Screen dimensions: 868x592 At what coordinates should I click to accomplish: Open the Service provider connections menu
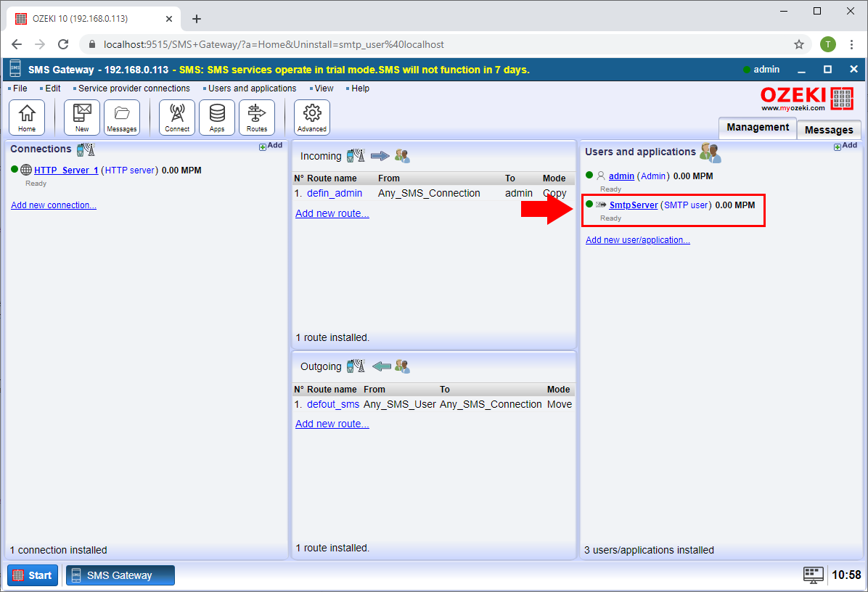tap(133, 88)
